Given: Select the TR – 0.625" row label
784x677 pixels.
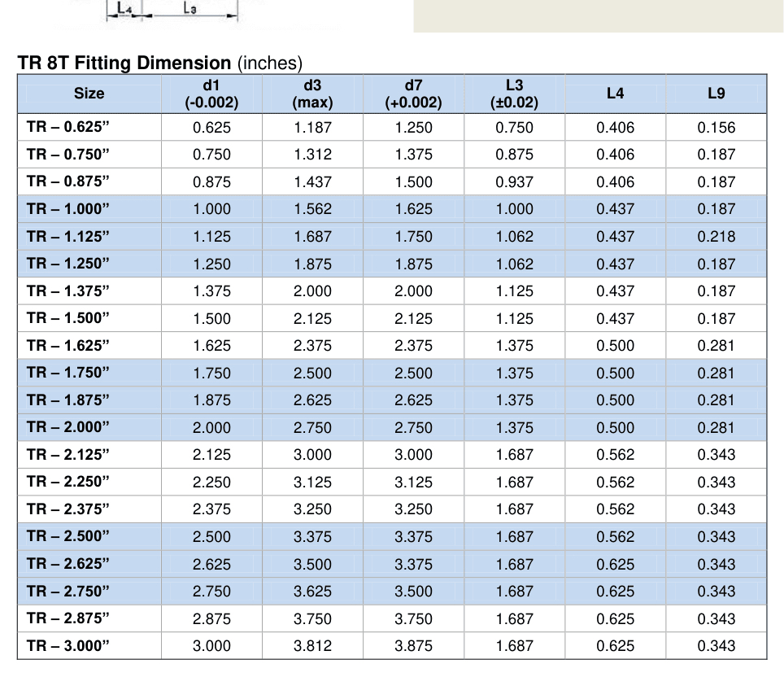Looking at the screenshot, I should [68, 127].
